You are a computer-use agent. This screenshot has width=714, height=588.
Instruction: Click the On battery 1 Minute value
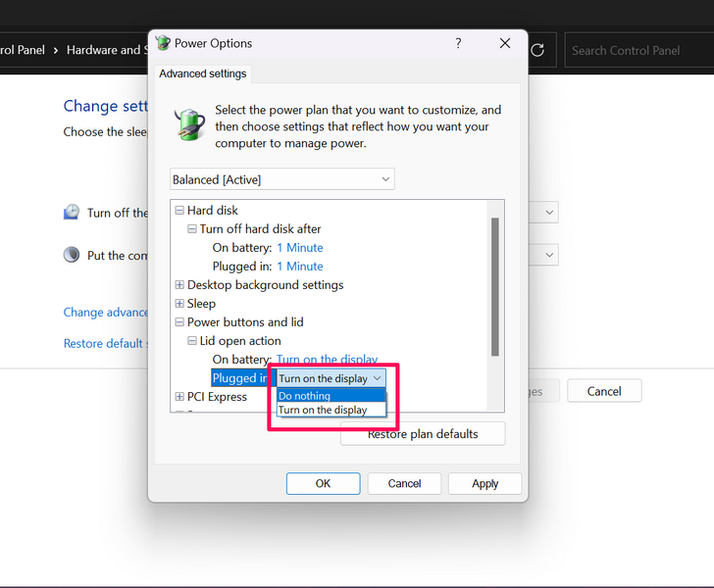pyautogui.click(x=299, y=248)
